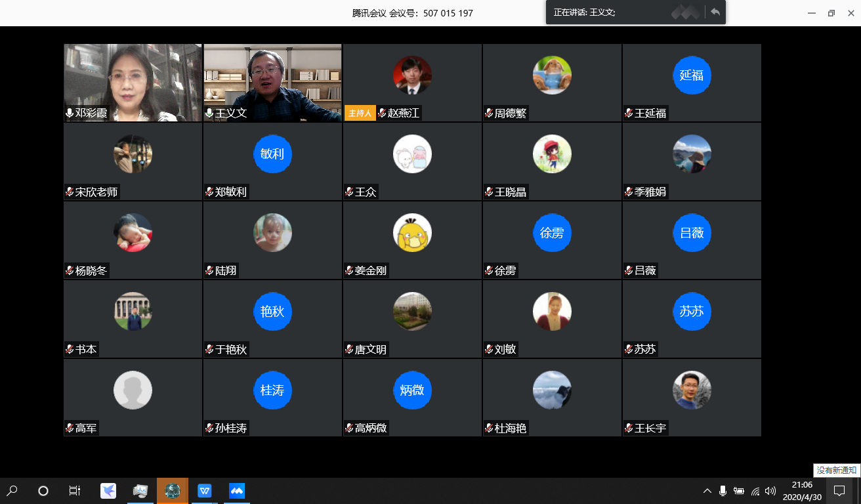The image size is (861, 504).
Task: Click the blue 敏利 avatar circle
Action: pos(272,154)
